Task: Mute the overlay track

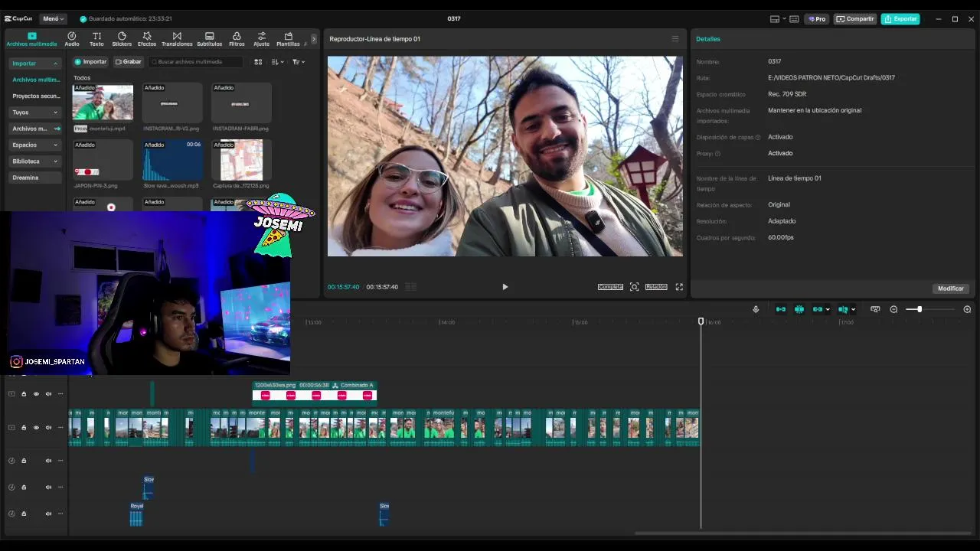Action: [x=48, y=394]
